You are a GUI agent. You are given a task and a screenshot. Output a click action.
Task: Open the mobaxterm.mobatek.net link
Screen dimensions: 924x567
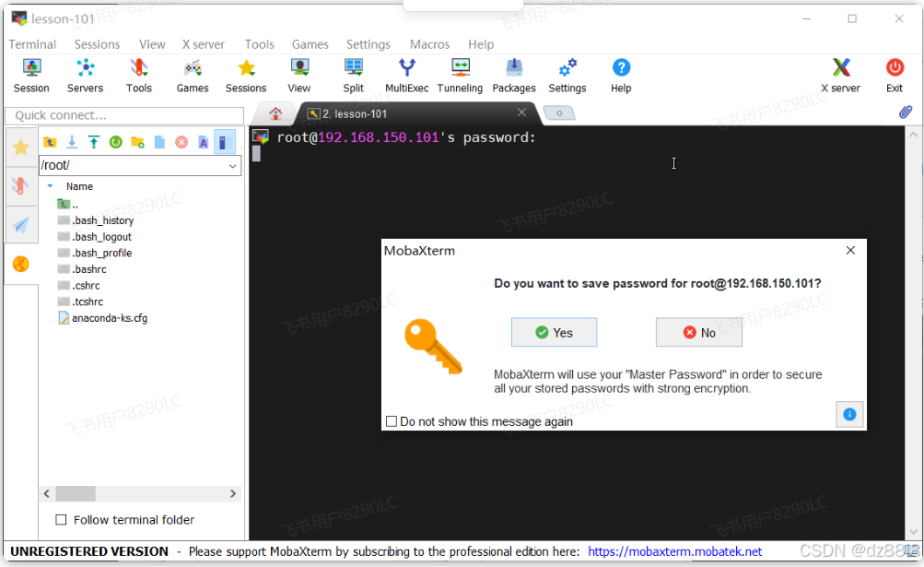point(674,551)
